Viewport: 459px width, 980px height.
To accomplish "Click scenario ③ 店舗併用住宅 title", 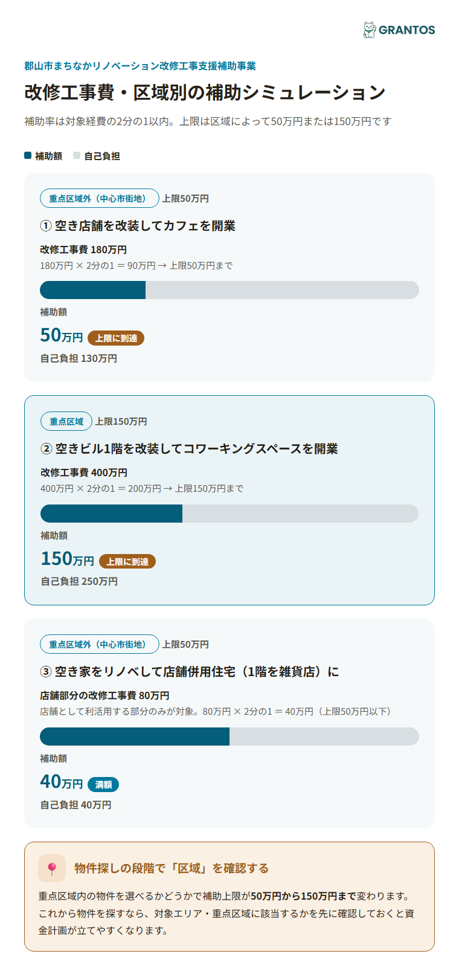I will [190, 671].
